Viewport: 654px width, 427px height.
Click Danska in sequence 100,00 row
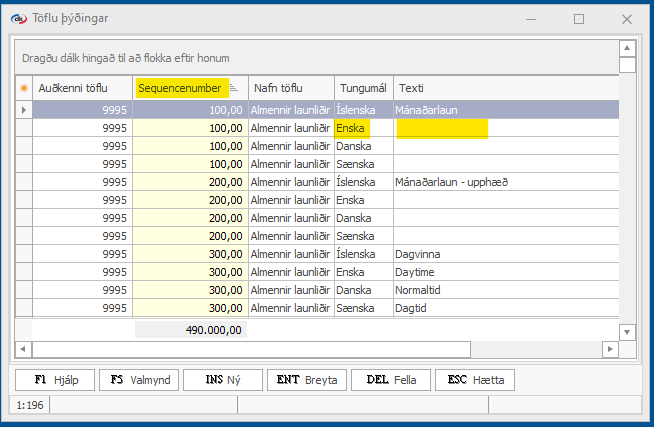click(364, 146)
